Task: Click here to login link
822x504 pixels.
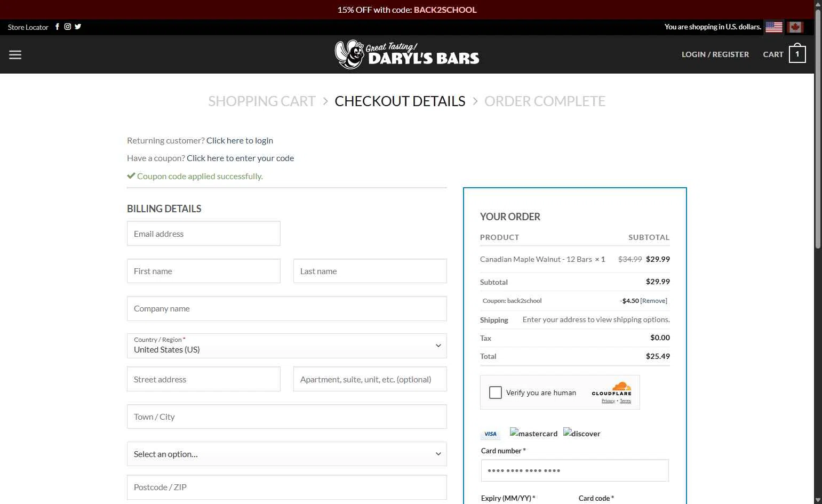Action: tap(240, 140)
